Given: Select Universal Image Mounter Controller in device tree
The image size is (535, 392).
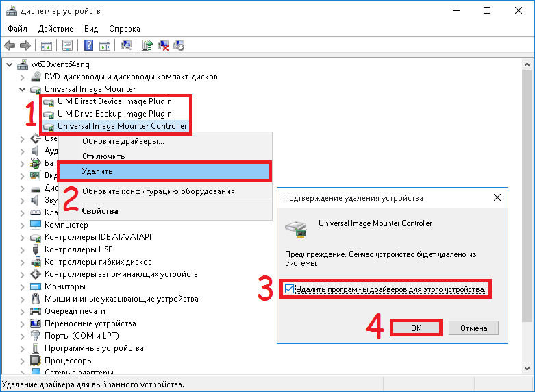Looking at the screenshot, I should pos(122,126).
